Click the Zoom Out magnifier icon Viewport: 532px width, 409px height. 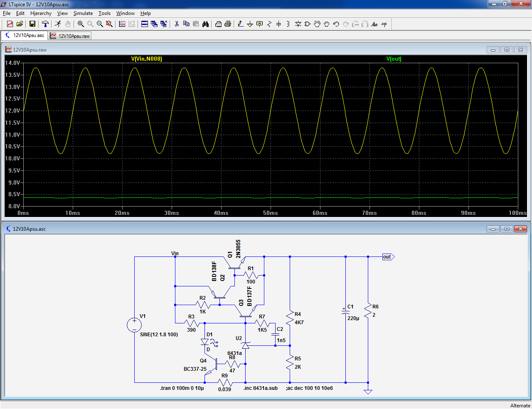pos(100,24)
